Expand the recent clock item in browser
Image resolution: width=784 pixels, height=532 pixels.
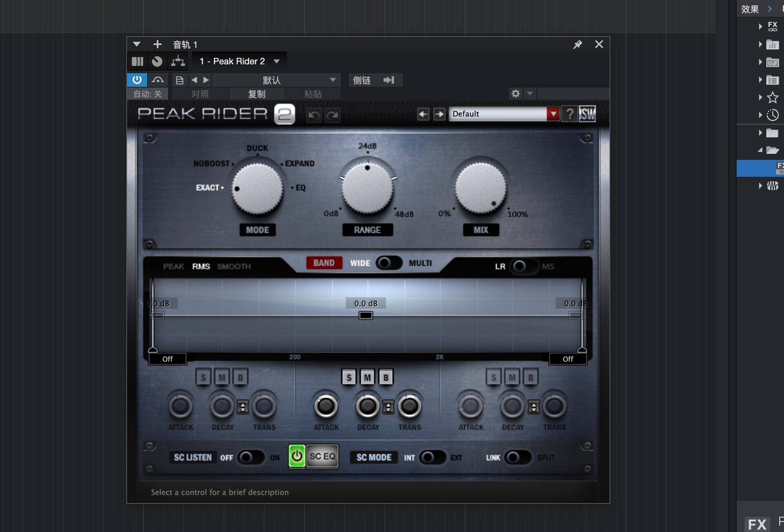[760, 115]
